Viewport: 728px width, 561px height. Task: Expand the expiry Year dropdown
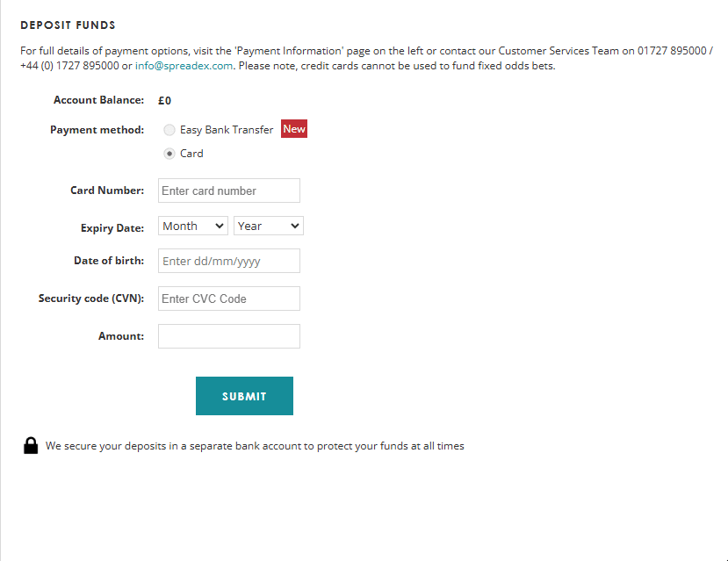click(268, 226)
